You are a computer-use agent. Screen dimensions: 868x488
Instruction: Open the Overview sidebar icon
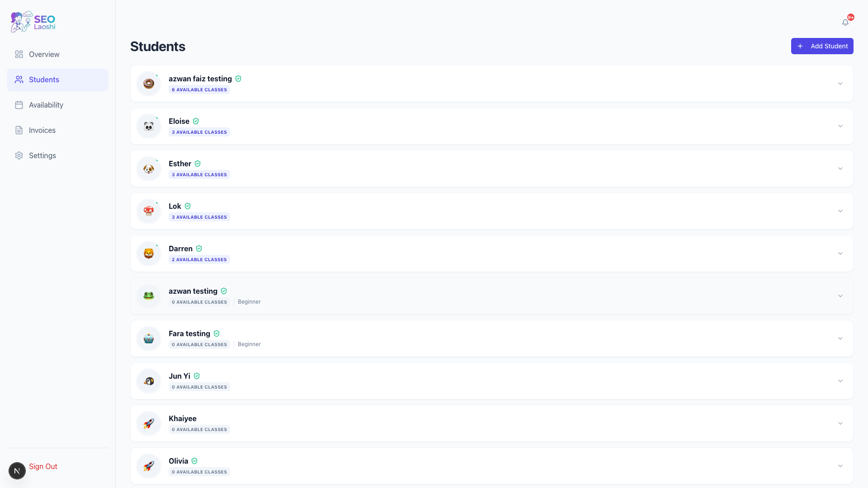(19, 54)
